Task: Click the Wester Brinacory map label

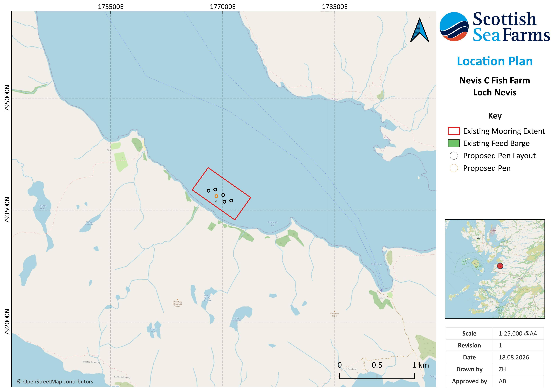Action: point(91,362)
